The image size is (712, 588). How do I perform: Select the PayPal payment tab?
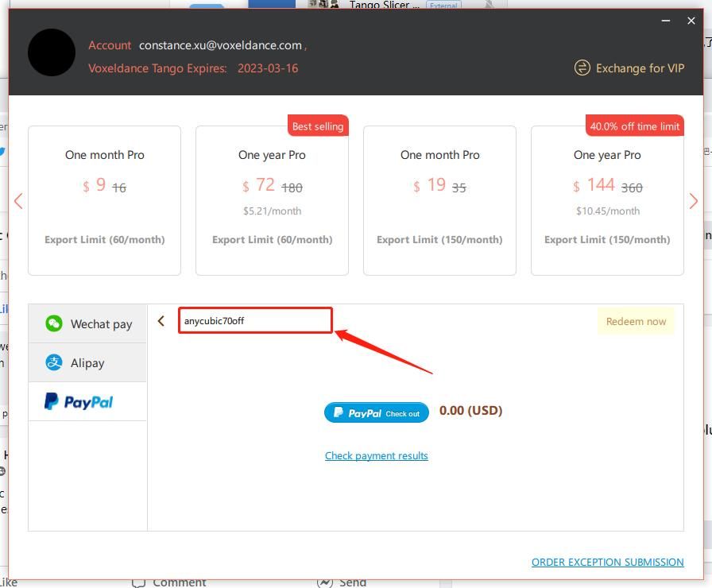87,402
